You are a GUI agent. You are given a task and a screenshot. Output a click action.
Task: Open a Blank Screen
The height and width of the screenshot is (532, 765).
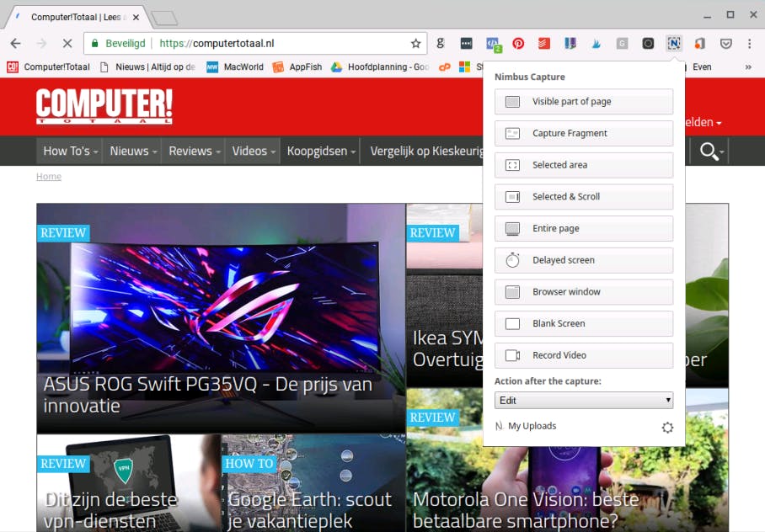point(584,323)
